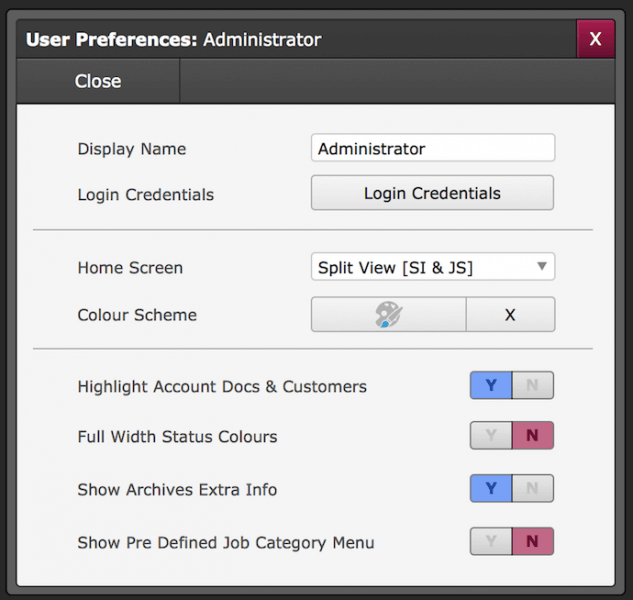Disable Show Archives Extra Info with N

click(533, 489)
